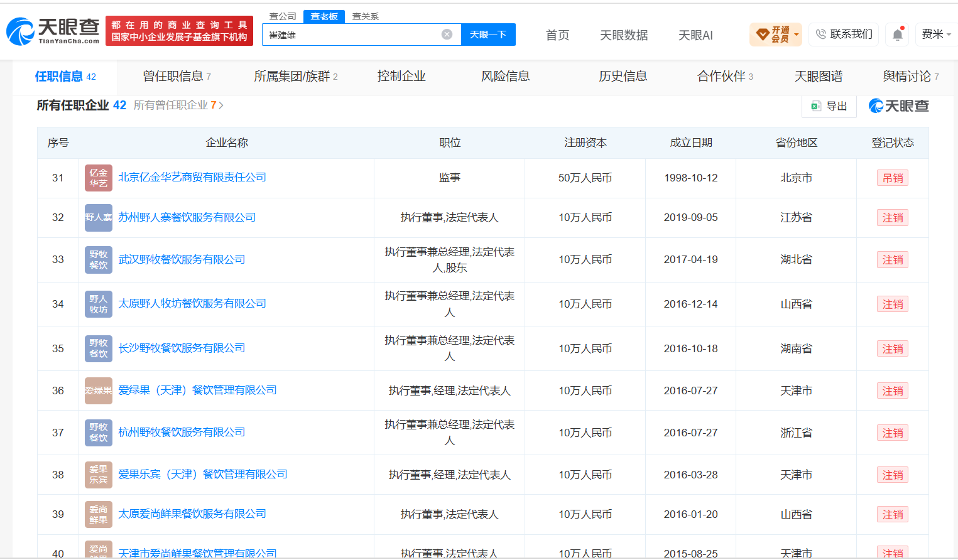
Task: Click 太原野人牧坊 company logo thumbnail
Action: (99, 304)
